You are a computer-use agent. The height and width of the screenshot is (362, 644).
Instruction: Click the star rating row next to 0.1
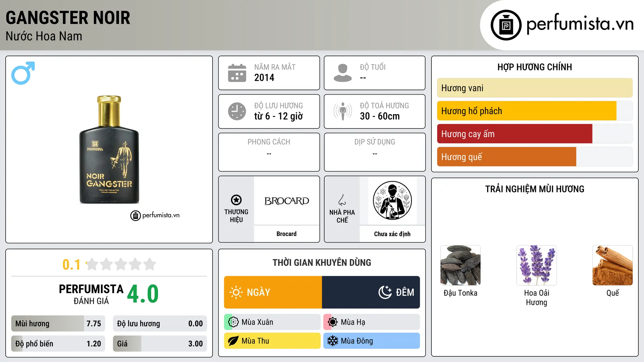121,264
